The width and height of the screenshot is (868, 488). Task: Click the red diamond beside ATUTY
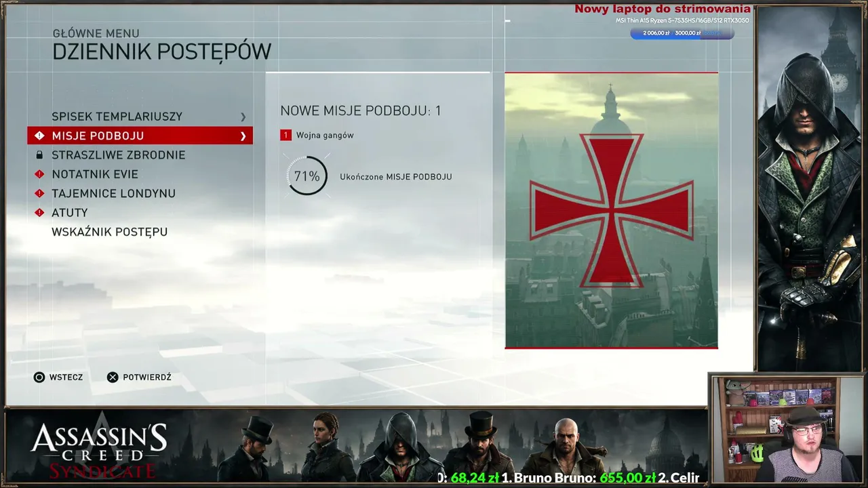click(39, 213)
